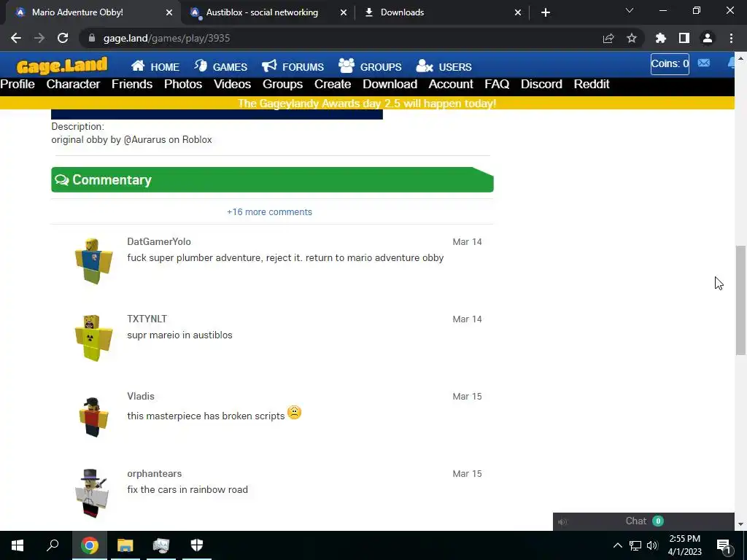Show hidden system tray icons

[x=617, y=545]
